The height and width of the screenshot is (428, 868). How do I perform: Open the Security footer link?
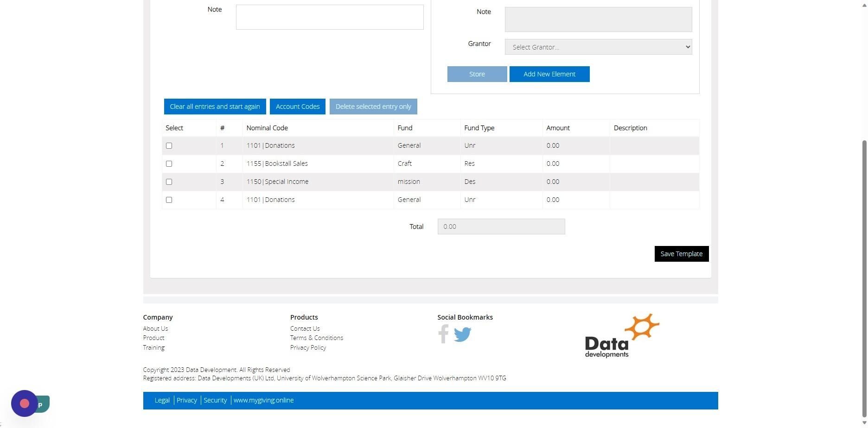coord(215,400)
